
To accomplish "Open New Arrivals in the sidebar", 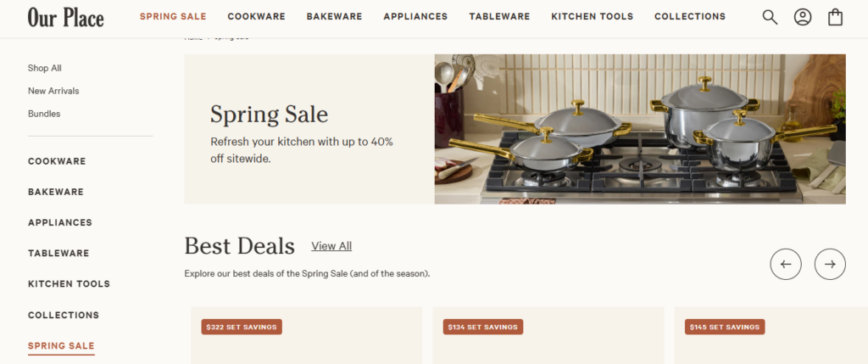I will [53, 91].
